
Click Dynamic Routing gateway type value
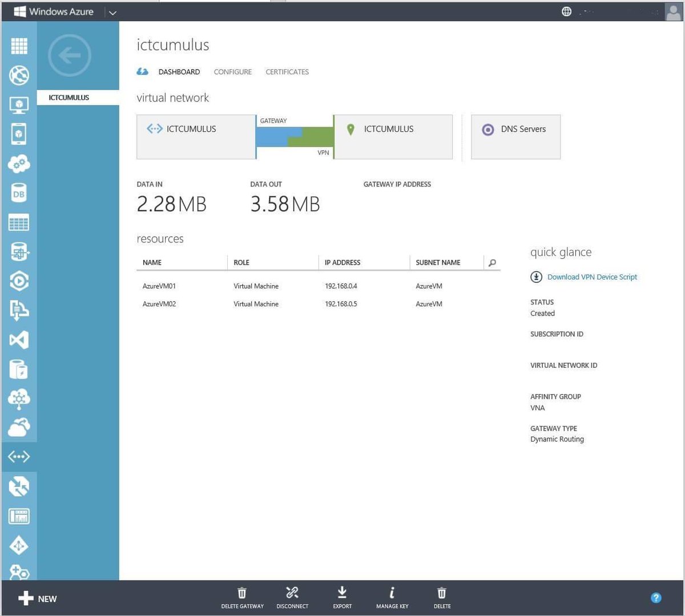click(x=557, y=439)
